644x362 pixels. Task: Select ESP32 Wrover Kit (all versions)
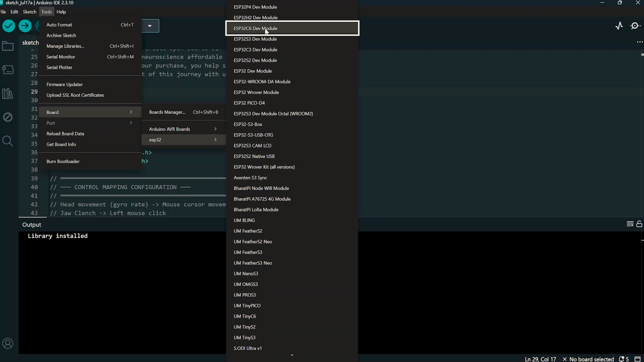point(292,167)
